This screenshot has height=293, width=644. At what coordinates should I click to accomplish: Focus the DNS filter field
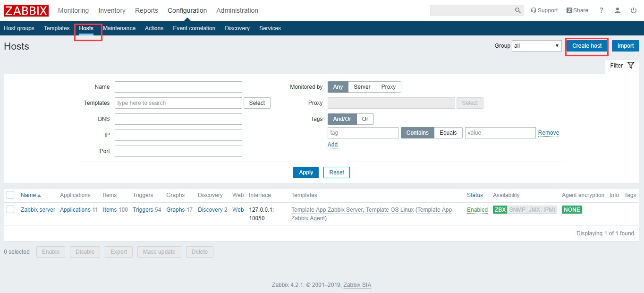tap(178, 119)
